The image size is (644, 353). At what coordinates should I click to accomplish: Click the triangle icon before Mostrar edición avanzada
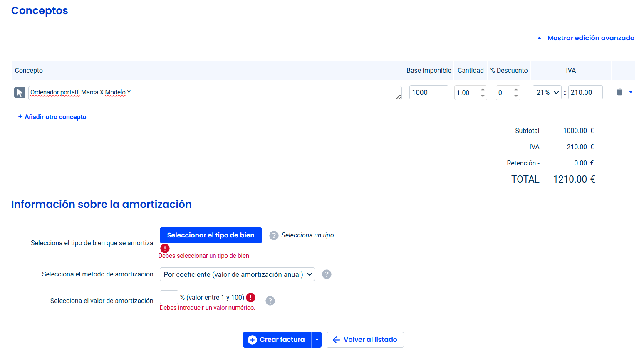[539, 38]
